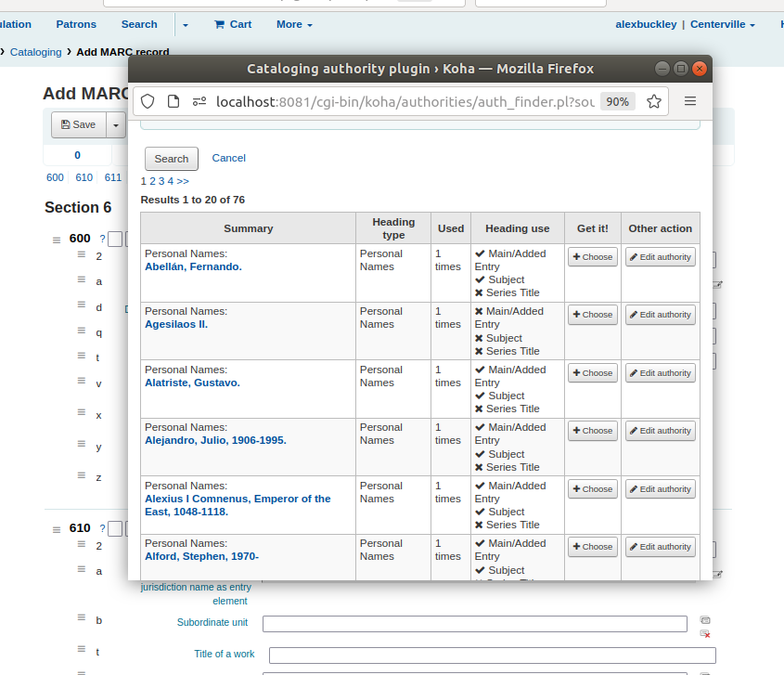The height and width of the screenshot is (675, 784).
Task: Open the Agesilaos II record link
Action: pos(176,324)
